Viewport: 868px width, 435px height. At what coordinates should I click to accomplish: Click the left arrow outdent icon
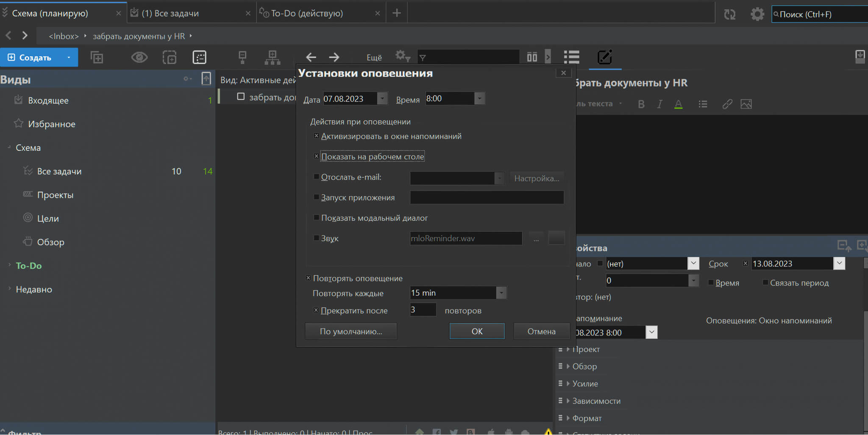coord(311,57)
